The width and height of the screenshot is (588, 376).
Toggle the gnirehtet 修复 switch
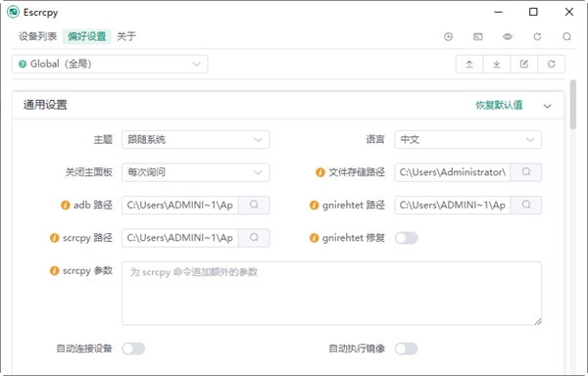click(406, 238)
